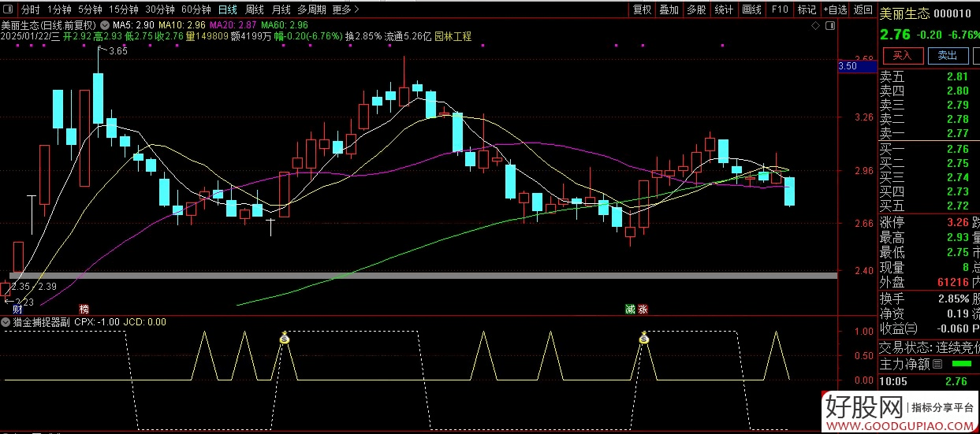980x434 pixels.
Task: Switch to the 周线 weekly chart tab
Action: click(x=254, y=9)
